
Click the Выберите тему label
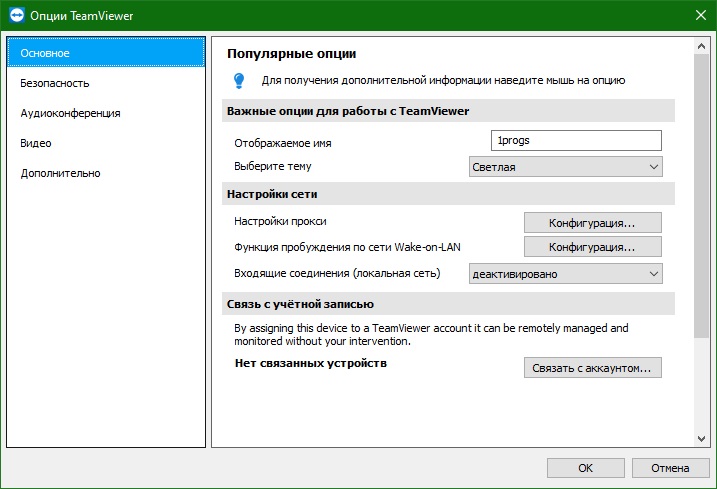tap(273, 166)
